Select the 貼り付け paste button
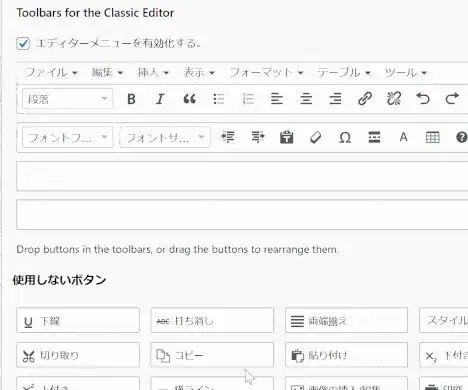Image resolution: width=468 pixels, height=390 pixels. [x=346, y=355]
